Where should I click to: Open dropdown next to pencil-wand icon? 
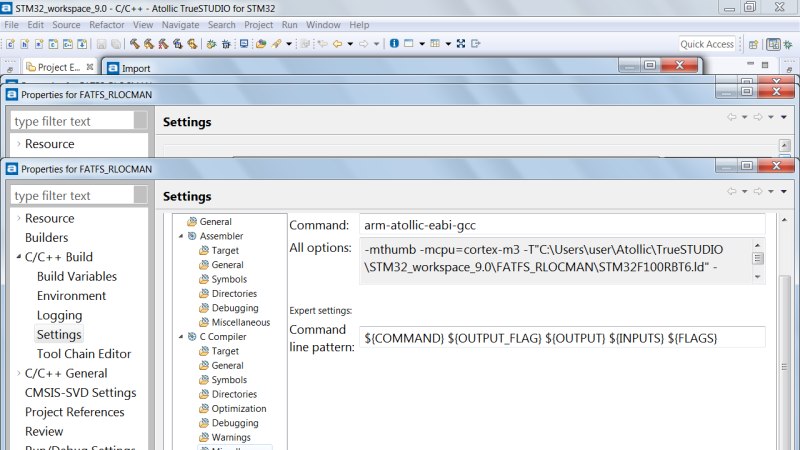point(289,44)
